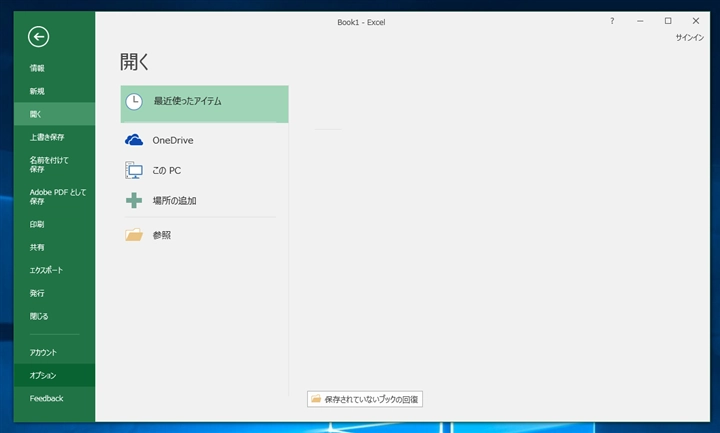
Task: Select Adobe PDF として保存 option
Action: pyautogui.click(x=57, y=197)
